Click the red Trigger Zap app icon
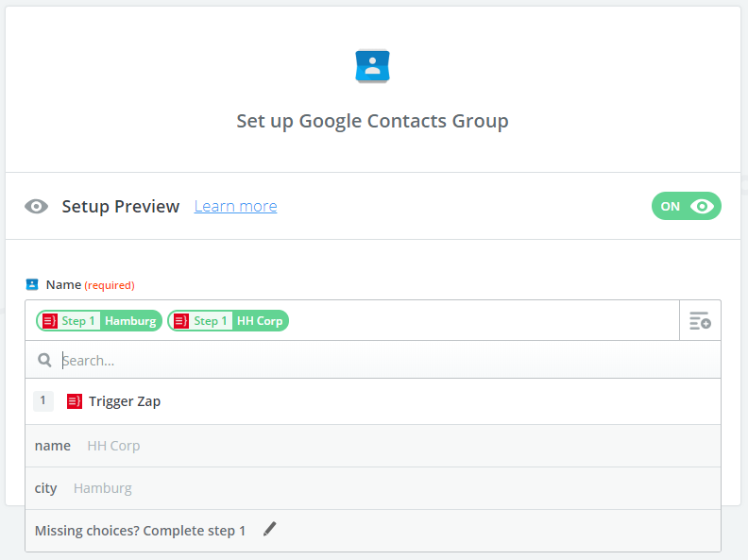Screen dimensions: 748x560 click(75, 401)
